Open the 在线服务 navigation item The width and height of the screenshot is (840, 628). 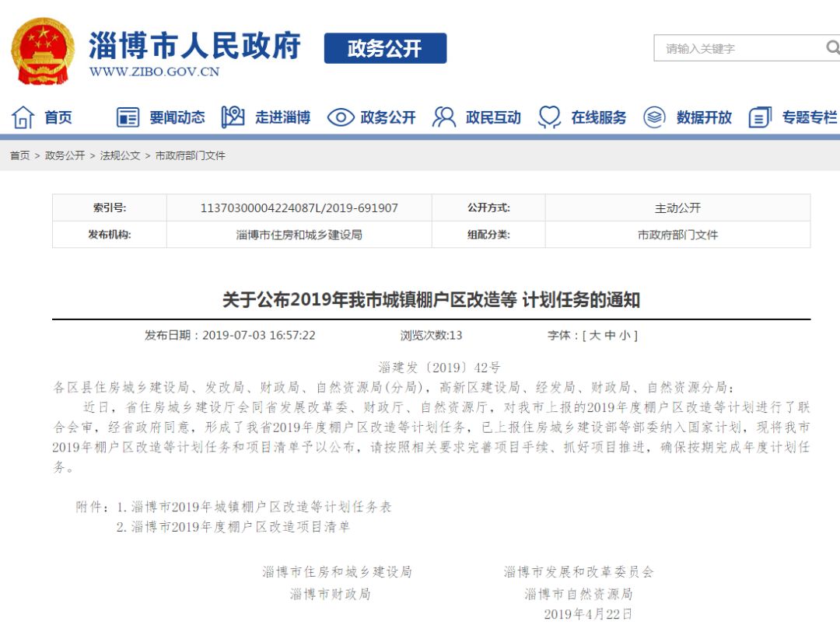[x=599, y=117]
